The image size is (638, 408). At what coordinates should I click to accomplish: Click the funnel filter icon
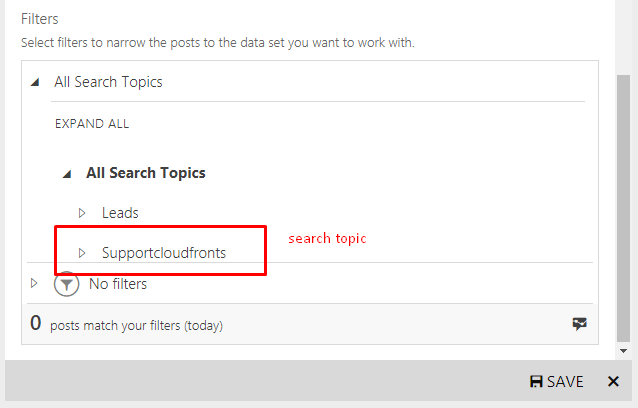(x=66, y=284)
